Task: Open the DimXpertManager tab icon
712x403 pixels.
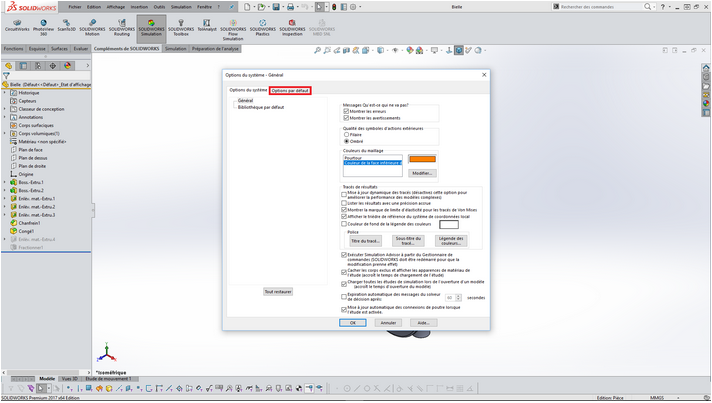Action: coord(53,66)
